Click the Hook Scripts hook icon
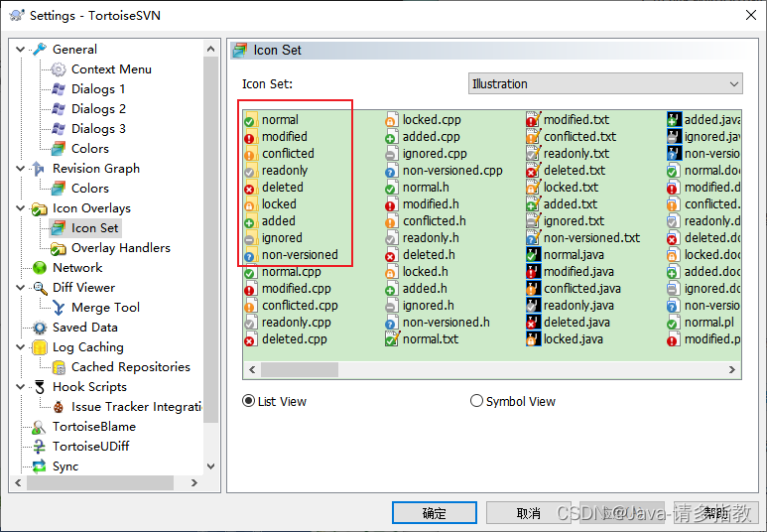Screen dimensions: 767x532 (x=40, y=387)
